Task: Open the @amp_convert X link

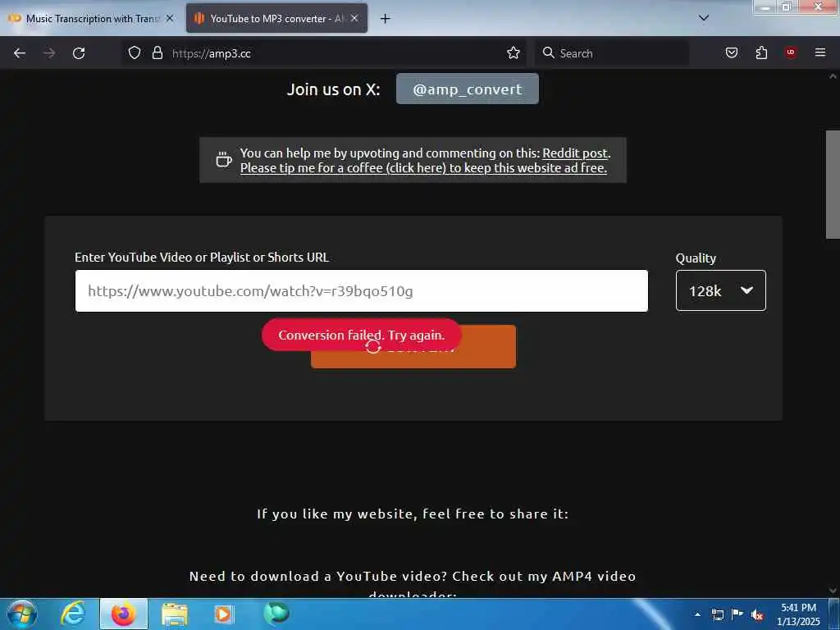Action: point(467,89)
